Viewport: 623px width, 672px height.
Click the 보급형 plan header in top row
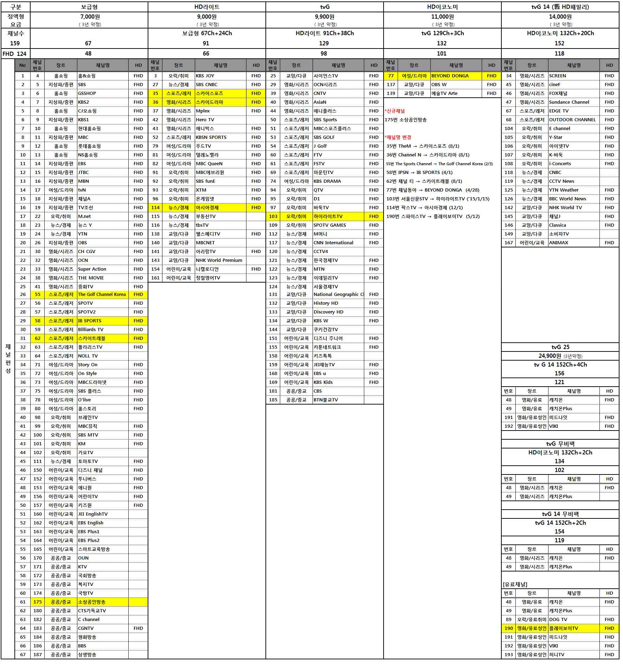click(x=89, y=7)
